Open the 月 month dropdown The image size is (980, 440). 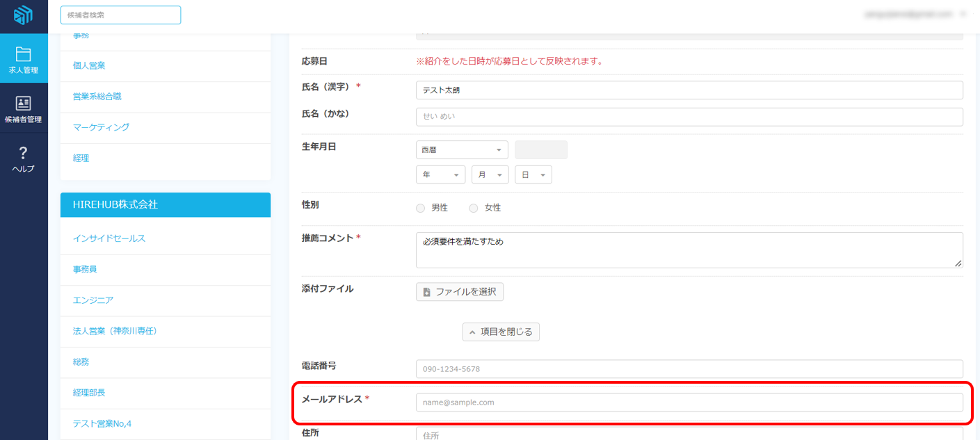tap(490, 175)
